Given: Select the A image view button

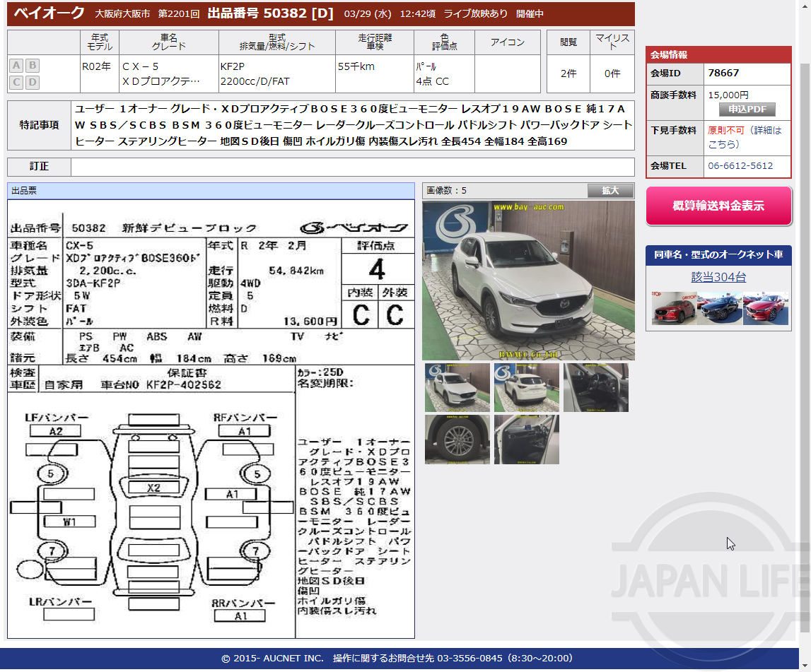Looking at the screenshot, I should click(16, 65).
